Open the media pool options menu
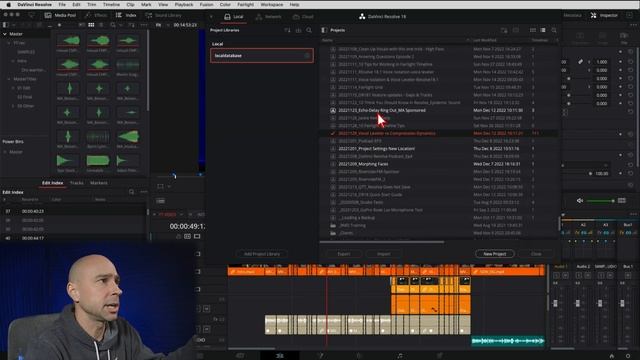The height and width of the screenshot is (360, 640). point(144,25)
